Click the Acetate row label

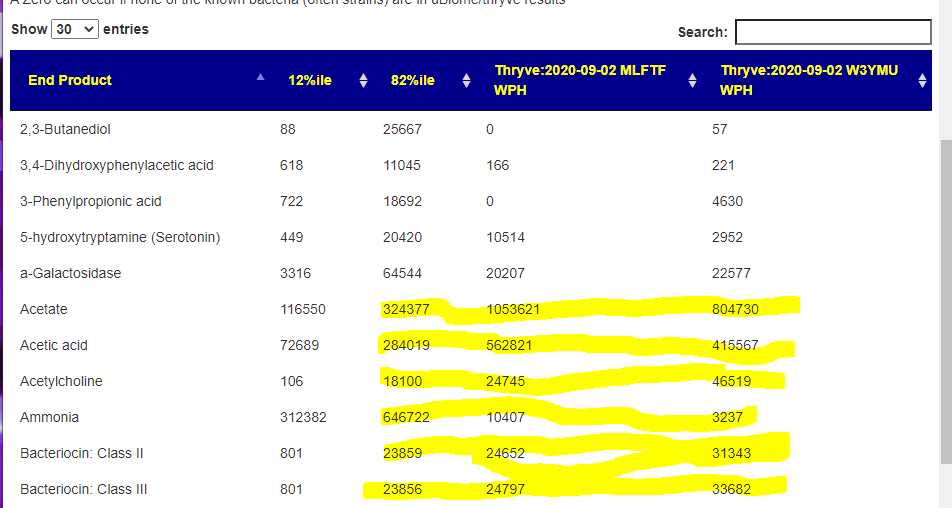pos(43,309)
